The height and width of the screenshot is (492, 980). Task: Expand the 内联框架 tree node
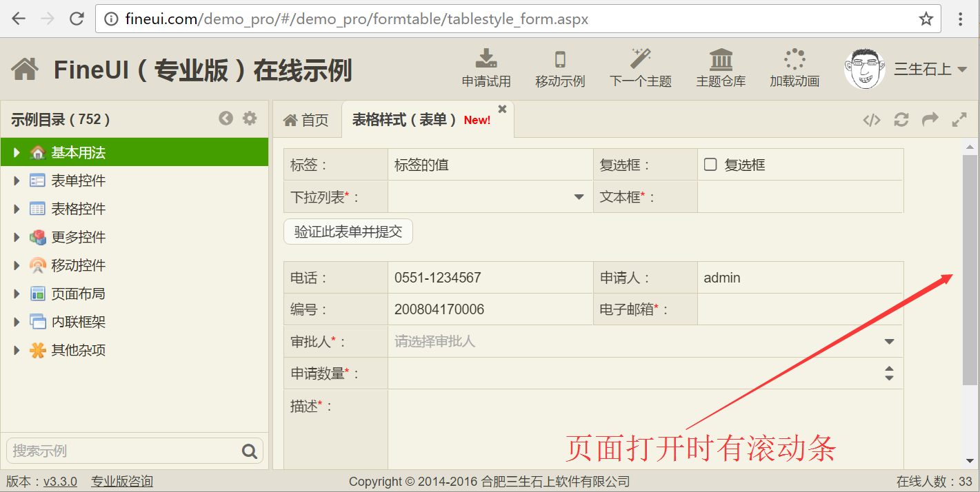[17, 322]
